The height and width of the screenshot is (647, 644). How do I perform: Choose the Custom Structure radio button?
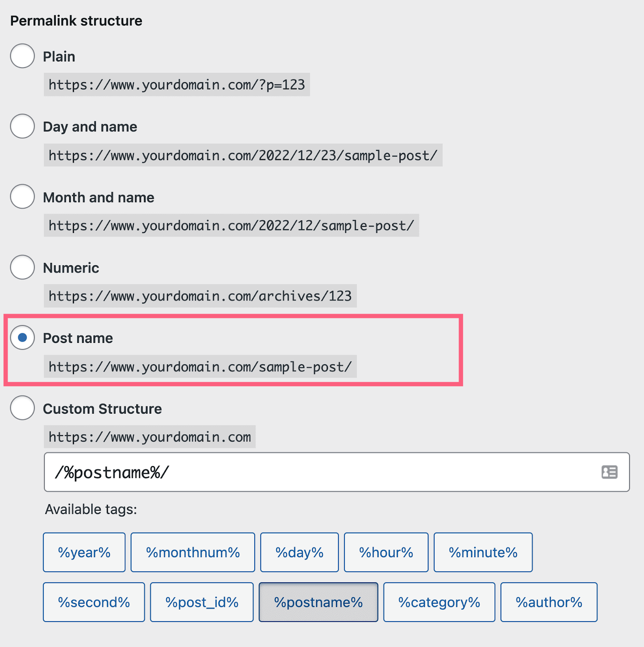click(22, 408)
